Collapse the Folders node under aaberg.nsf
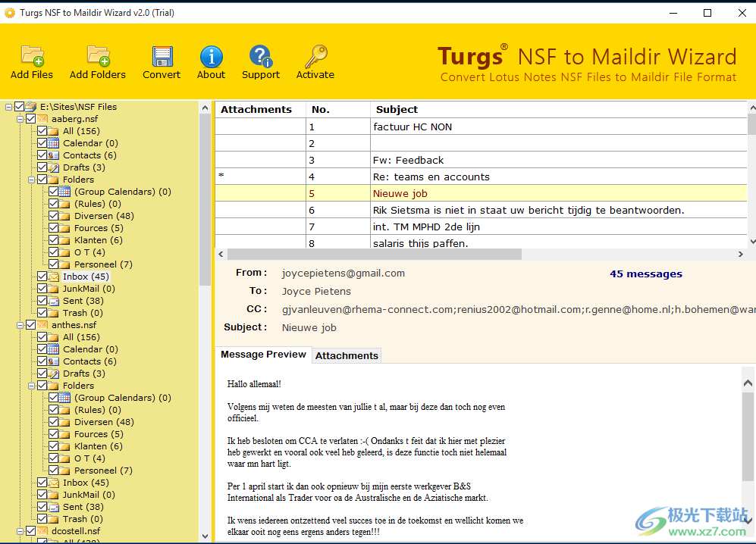Image resolution: width=756 pixels, height=544 pixels. [x=31, y=180]
